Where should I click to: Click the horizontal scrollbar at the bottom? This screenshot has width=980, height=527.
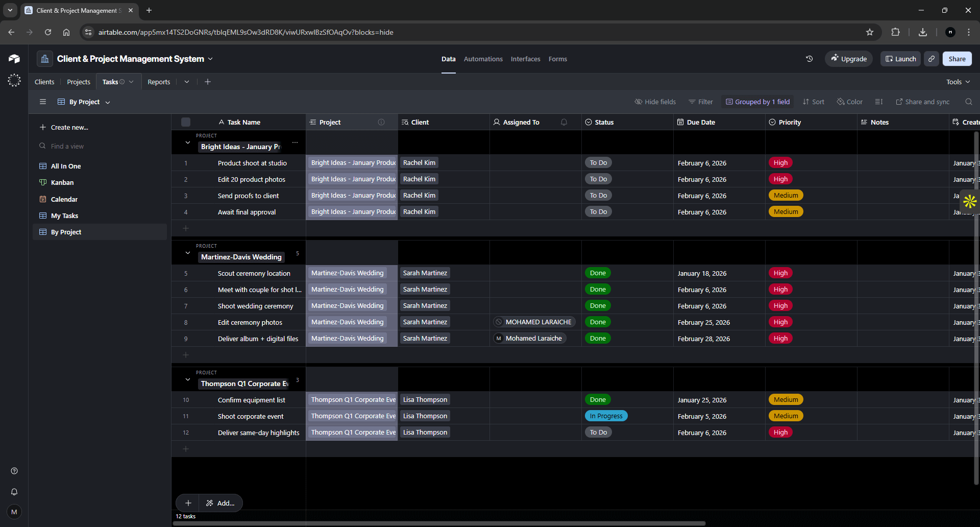(x=439, y=523)
